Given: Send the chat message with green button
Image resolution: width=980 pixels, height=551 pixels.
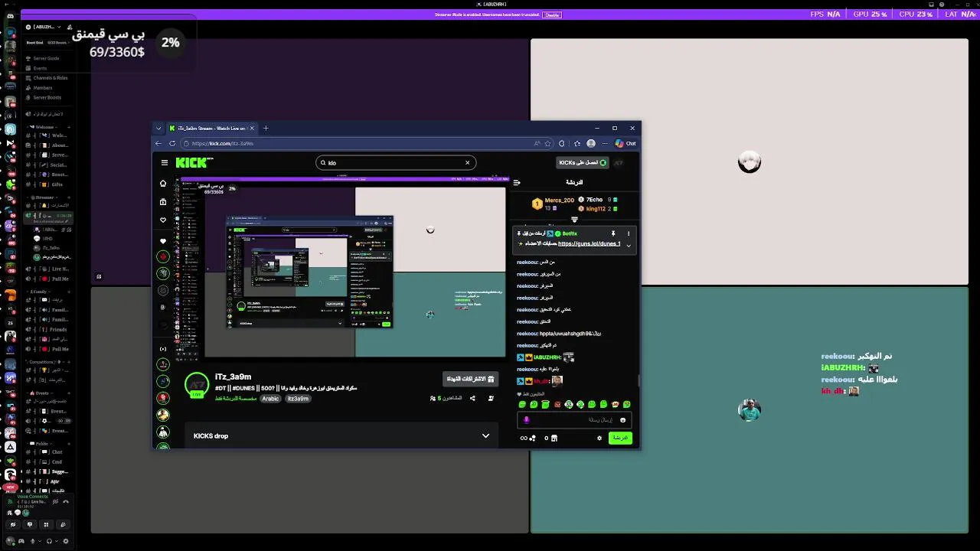Looking at the screenshot, I should (620, 438).
